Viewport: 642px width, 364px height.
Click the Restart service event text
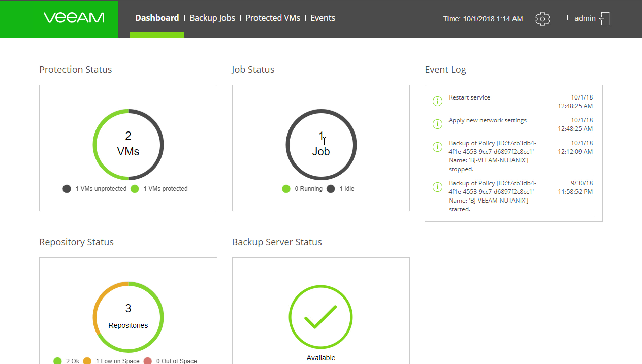click(469, 97)
